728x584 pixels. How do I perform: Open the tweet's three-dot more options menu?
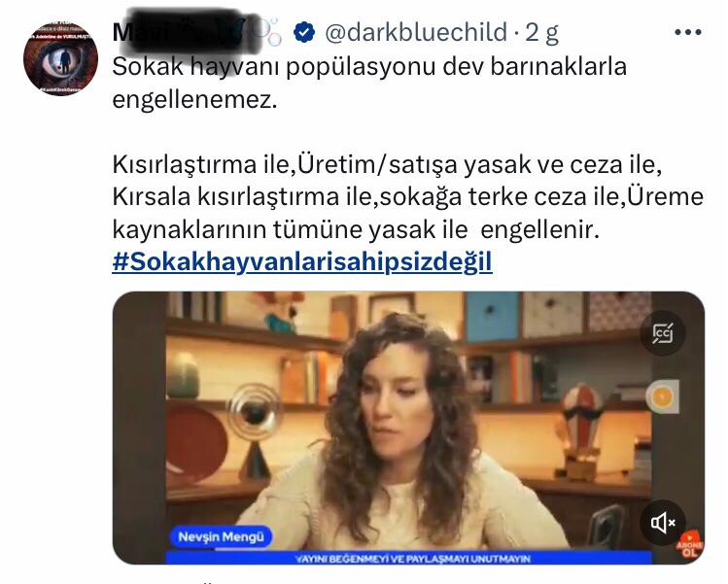(x=687, y=32)
